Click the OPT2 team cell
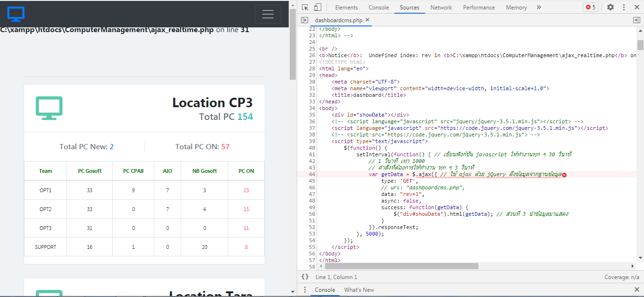 point(46,209)
